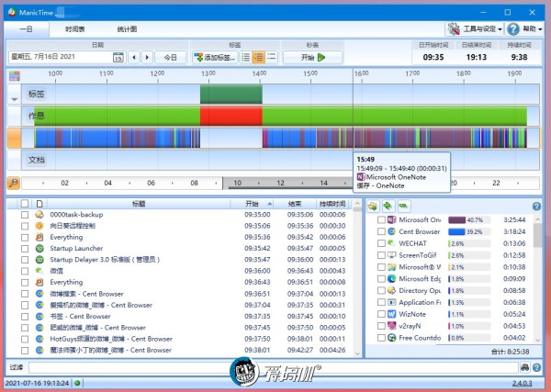Click the 今日 today button
Screen dimensions: 551x392
pos(171,57)
